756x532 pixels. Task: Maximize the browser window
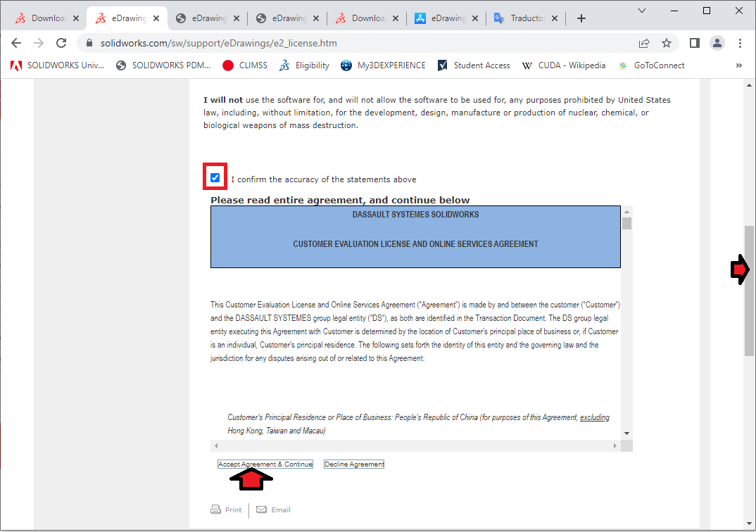707,11
